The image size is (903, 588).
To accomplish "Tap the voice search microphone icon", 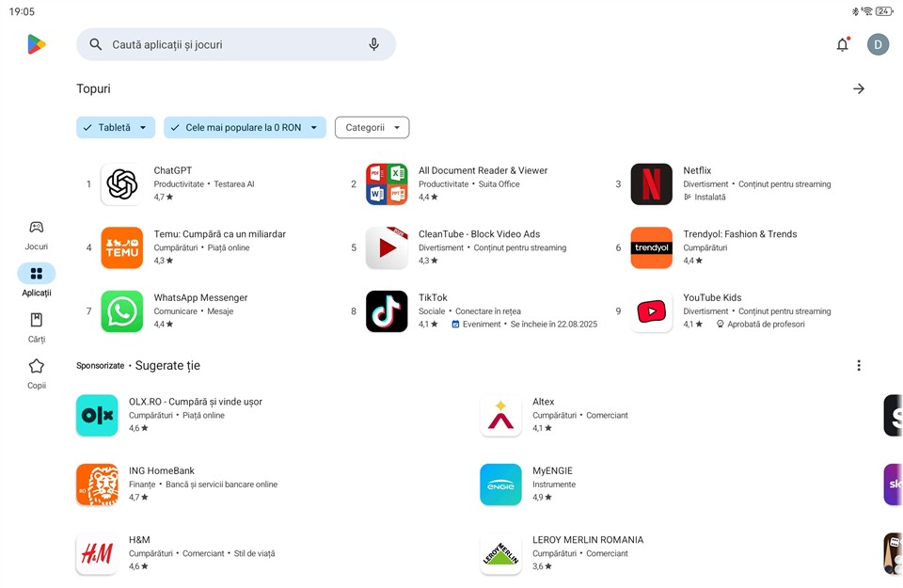I will tap(373, 44).
